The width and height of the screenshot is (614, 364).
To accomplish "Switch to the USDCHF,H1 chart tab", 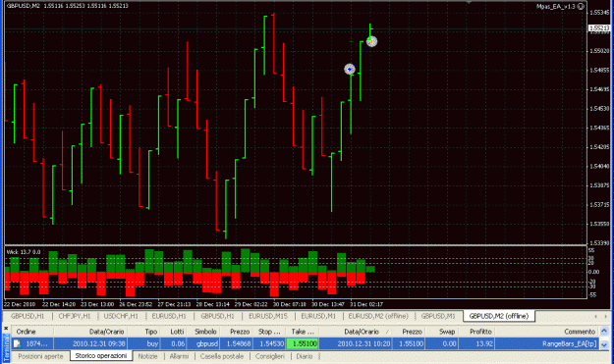I will (x=121, y=316).
